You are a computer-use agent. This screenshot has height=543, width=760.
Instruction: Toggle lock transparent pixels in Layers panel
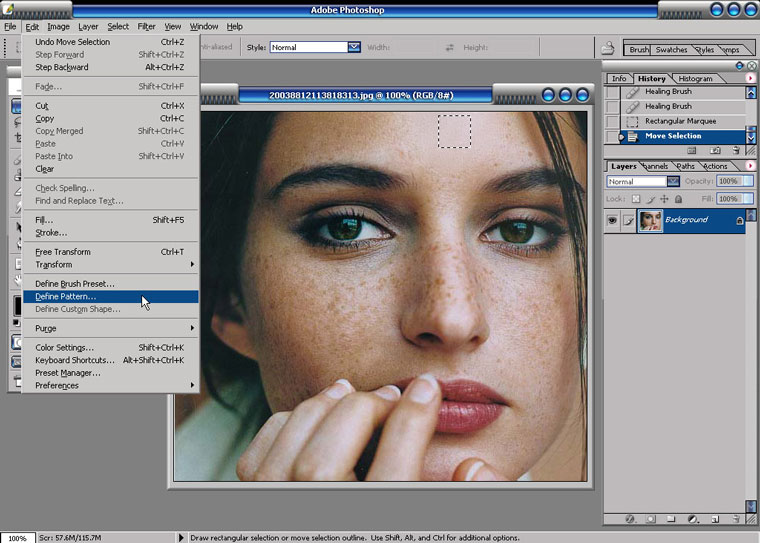(634, 200)
